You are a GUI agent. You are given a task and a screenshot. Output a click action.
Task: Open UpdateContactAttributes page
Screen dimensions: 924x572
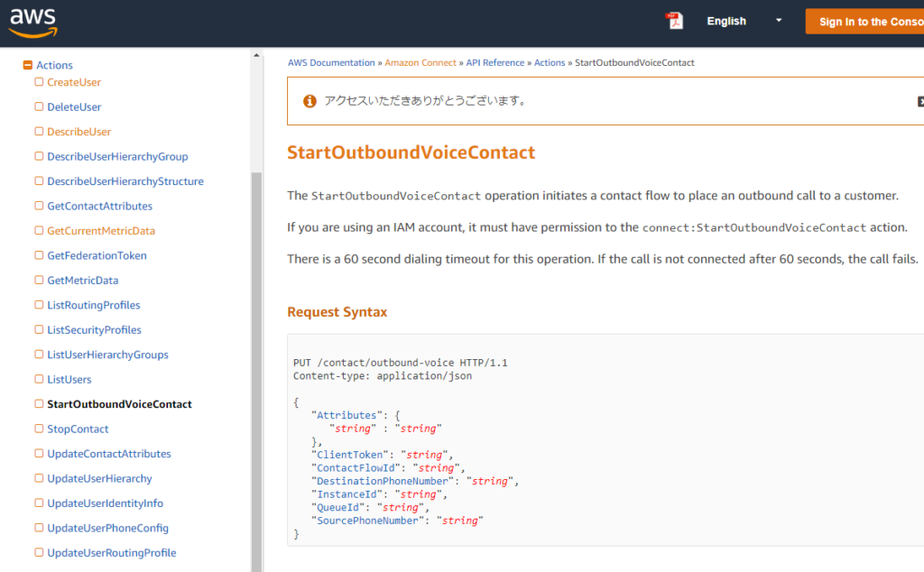(x=108, y=453)
